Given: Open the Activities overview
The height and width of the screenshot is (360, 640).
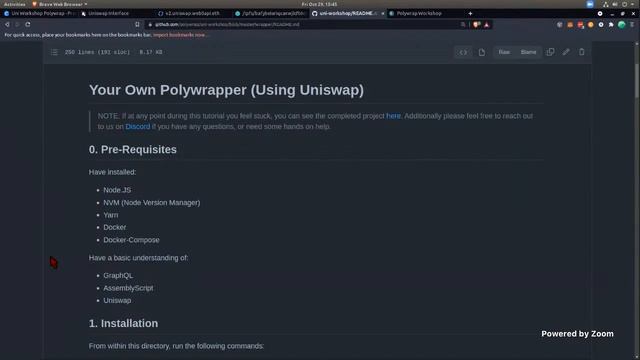Looking at the screenshot, I should (15, 4).
